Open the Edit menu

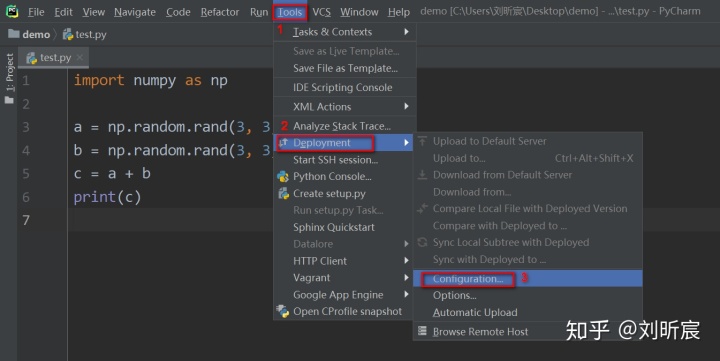pyautogui.click(x=63, y=12)
